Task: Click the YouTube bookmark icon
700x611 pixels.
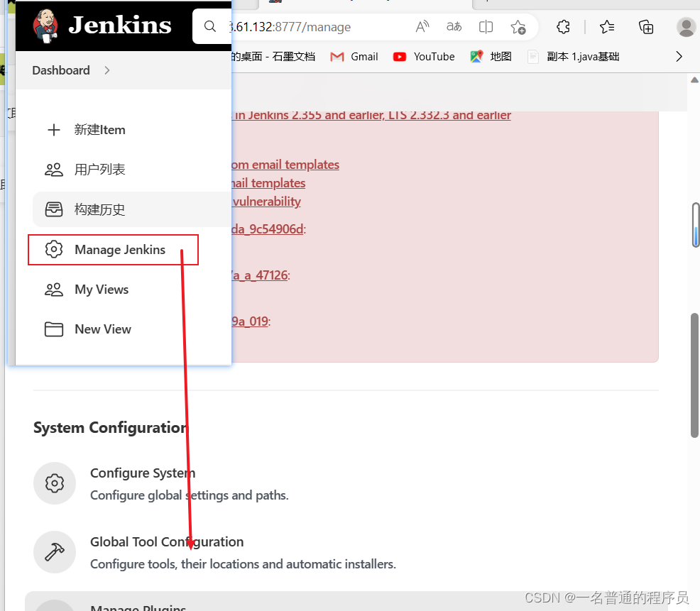Action: [400, 57]
